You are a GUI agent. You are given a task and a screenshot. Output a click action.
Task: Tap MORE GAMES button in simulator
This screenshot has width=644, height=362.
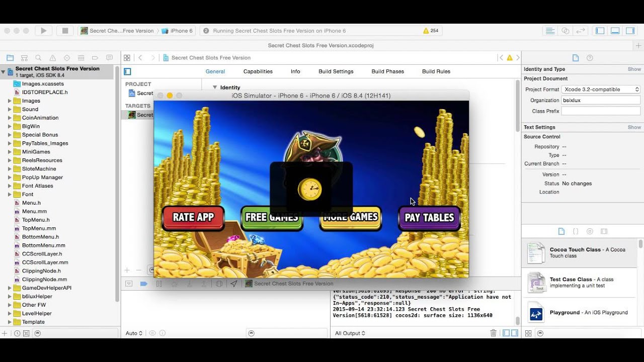click(351, 218)
